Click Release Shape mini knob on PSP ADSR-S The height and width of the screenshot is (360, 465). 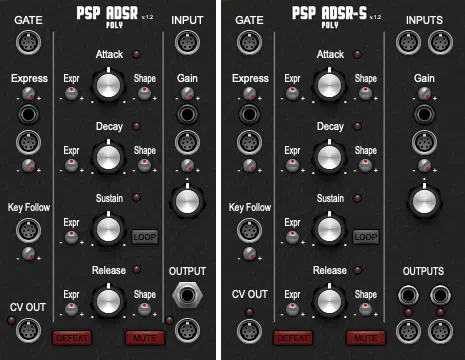click(x=365, y=310)
